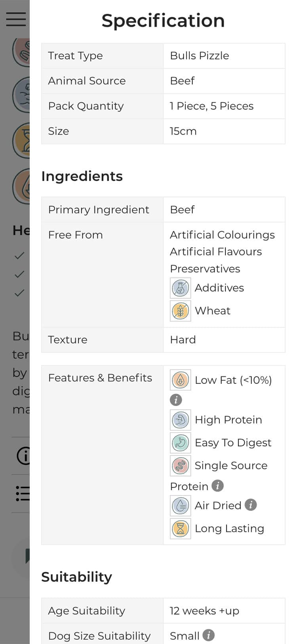Open the hamburger navigation menu
The width and height of the screenshot is (297, 644).
click(x=16, y=19)
